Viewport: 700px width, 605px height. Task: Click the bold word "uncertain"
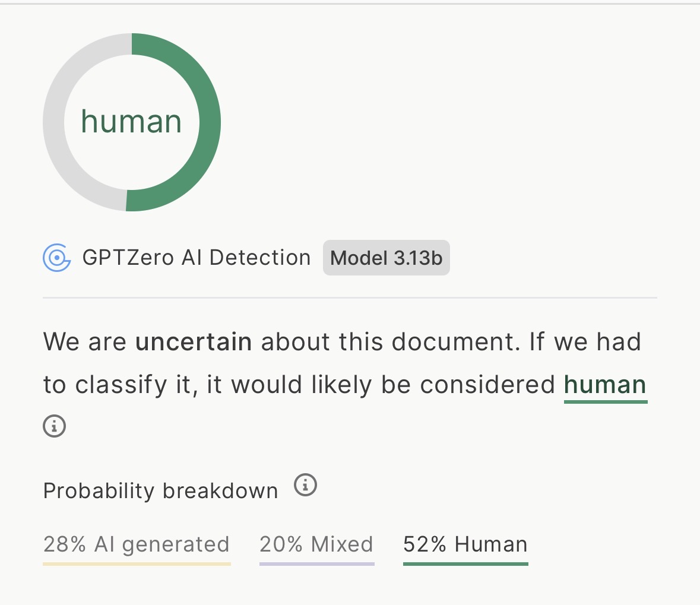(194, 342)
